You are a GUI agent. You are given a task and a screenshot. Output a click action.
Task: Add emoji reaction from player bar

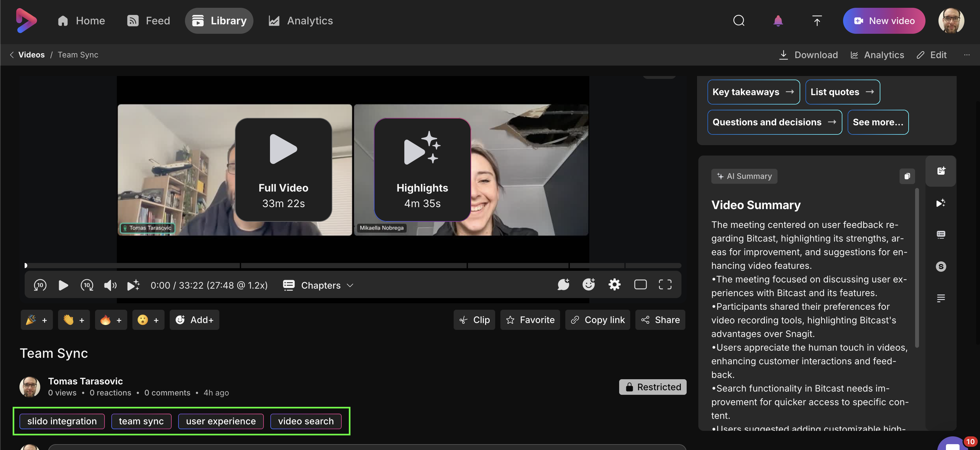click(589, 284)
